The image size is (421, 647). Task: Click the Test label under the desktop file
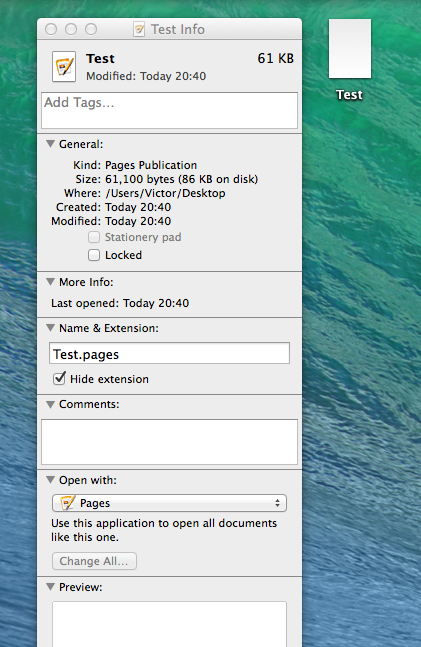(x=349, y=95)
